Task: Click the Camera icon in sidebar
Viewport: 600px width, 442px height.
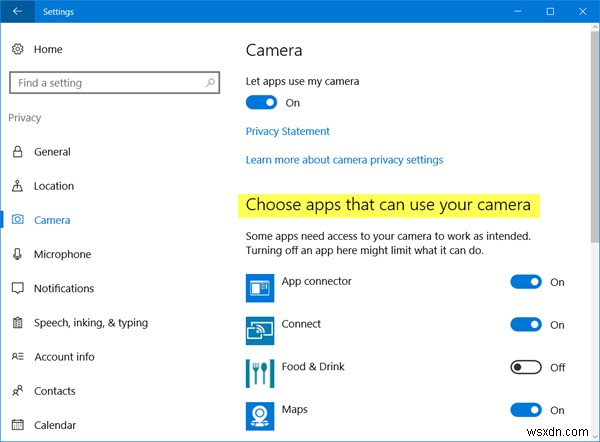Action: coord(18,219)
